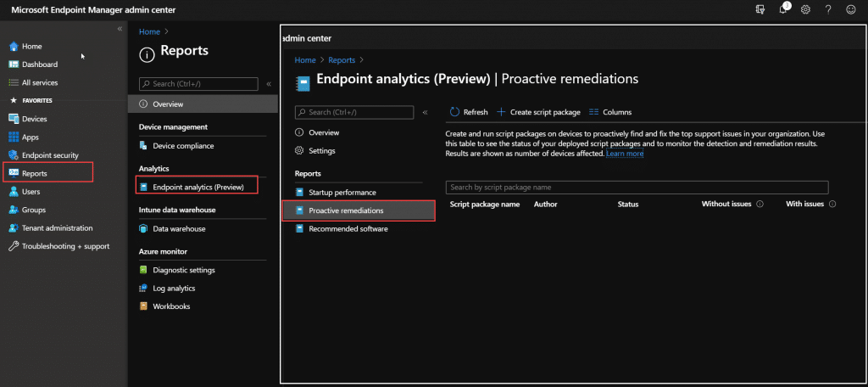This screenshot has width=868, height=387.
Task: Collapse the Reports blade menu
Action: (x=269, y=84)
